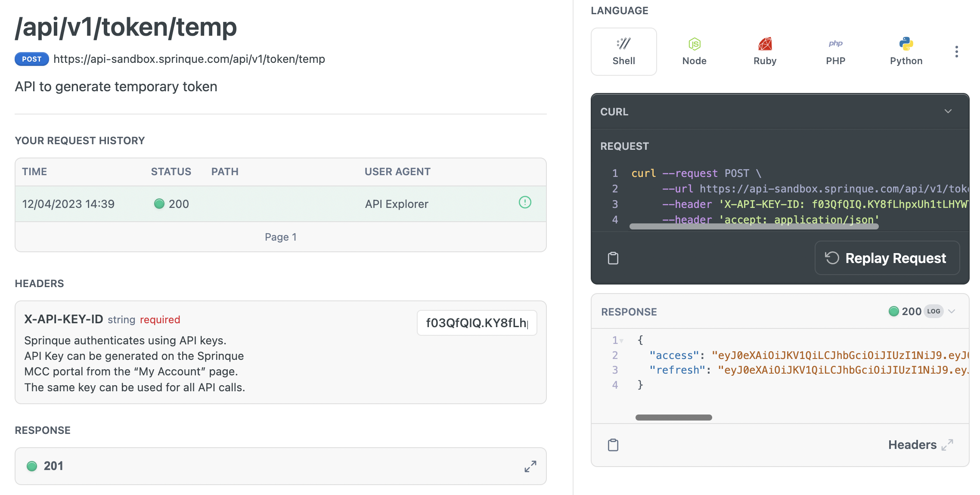Click the request code horizontal scrollbar
The image size is (980, 495).
[x=754, y=226]
